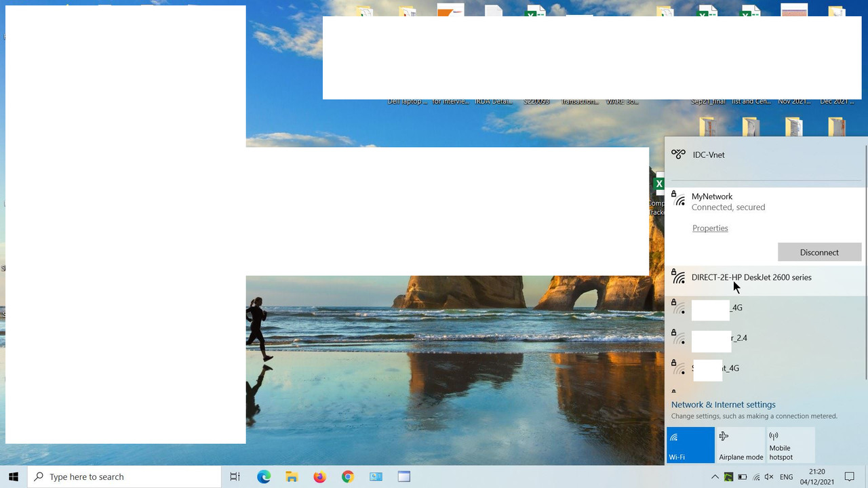The height and width of the screenshot is (488, 868).
Task: Launch Firefox from the taskbar
Action: [x=319, y=476]
